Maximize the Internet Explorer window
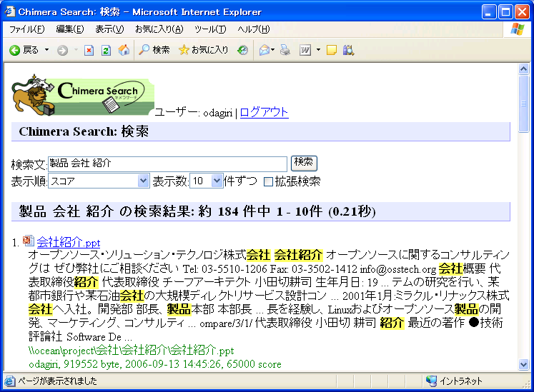Screen dimensions: 534x392 [x=505, y=12]
